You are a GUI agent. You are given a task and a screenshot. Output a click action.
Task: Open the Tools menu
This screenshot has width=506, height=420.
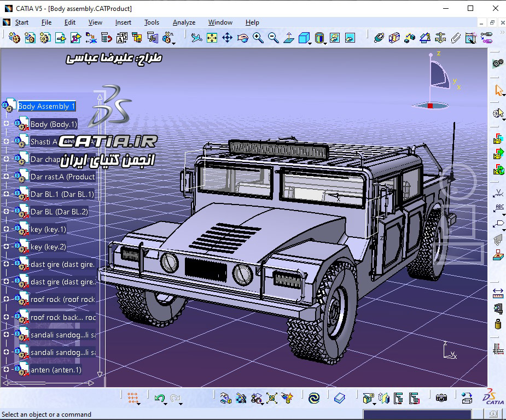tap(152, 22)
